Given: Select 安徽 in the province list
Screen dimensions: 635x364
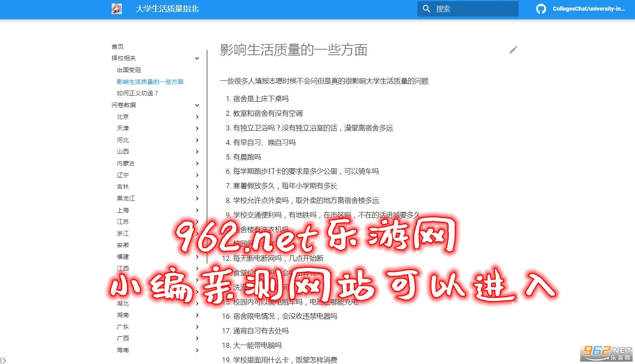Looking at the screenshot, I should coord(123,245).
